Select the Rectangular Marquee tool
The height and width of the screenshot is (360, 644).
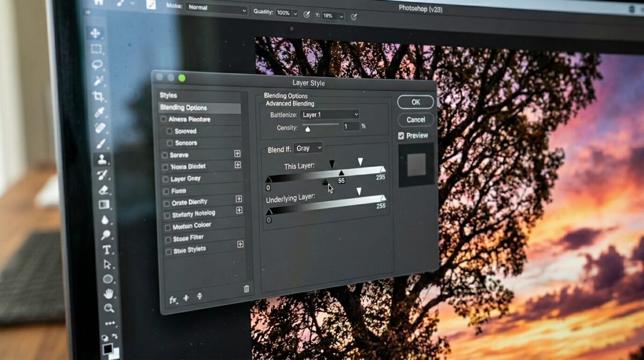(x=96, y=49)
